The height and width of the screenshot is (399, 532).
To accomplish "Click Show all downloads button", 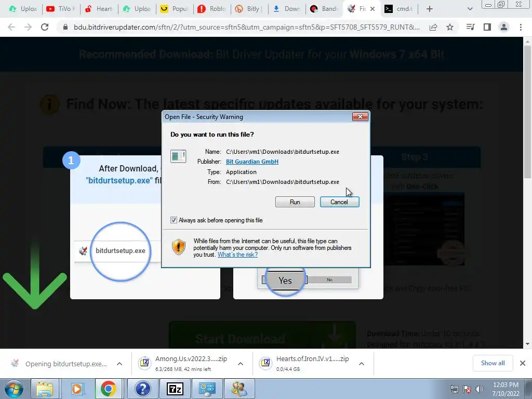I will 493,363.
